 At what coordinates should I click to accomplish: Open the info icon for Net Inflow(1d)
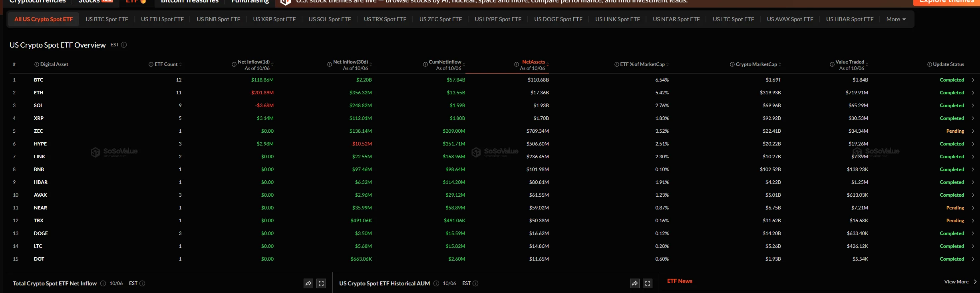click(234, 64)
